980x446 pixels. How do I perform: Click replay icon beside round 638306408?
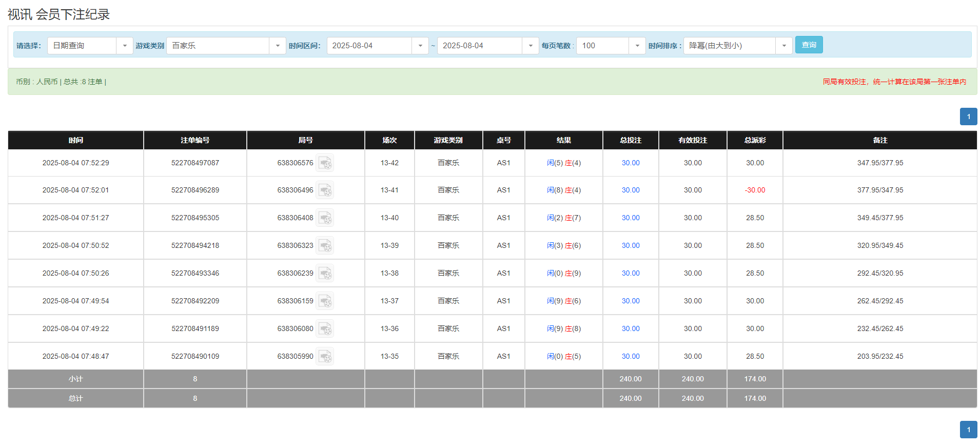[325, 218]
